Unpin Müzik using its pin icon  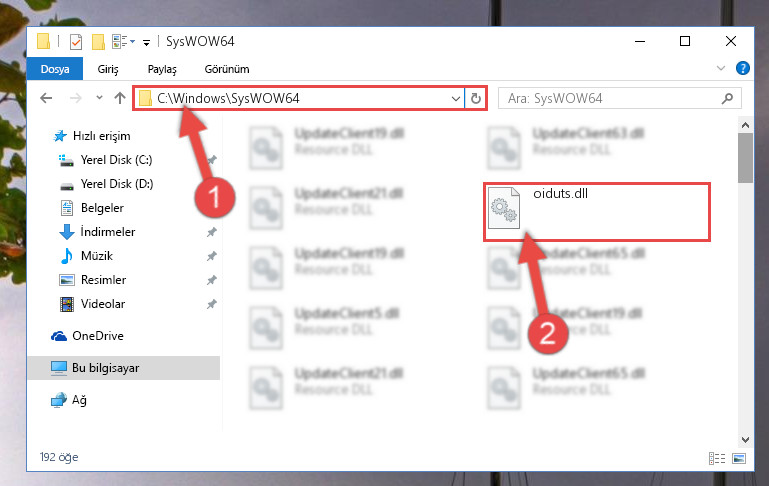click(x=211, y=256)
